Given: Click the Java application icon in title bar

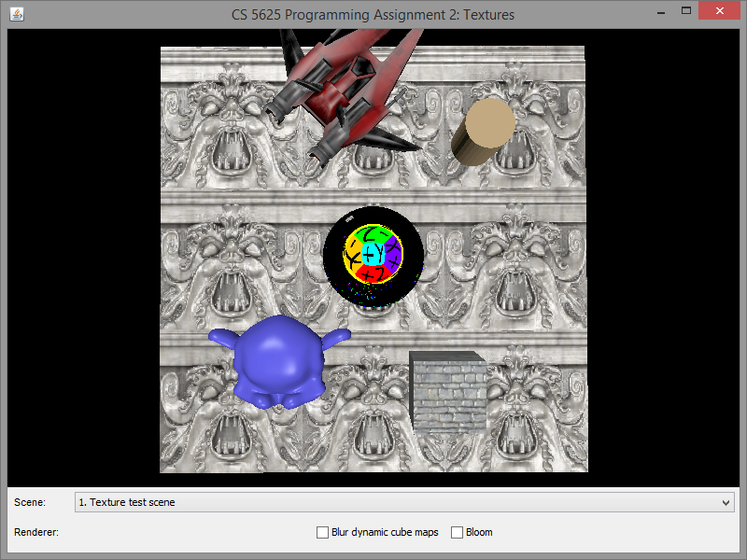Looking at the screenshot, I should [16, 13].
